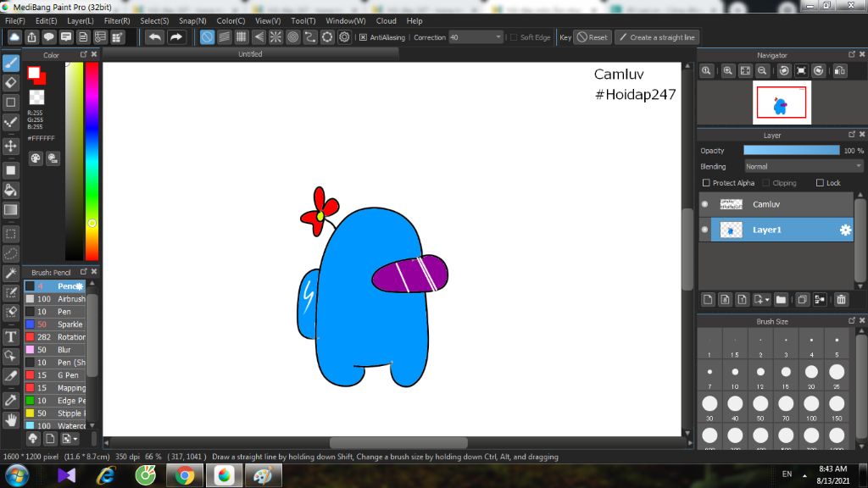Select the Move tool
The height and width of the screenshot is (488, 868).
11,146
